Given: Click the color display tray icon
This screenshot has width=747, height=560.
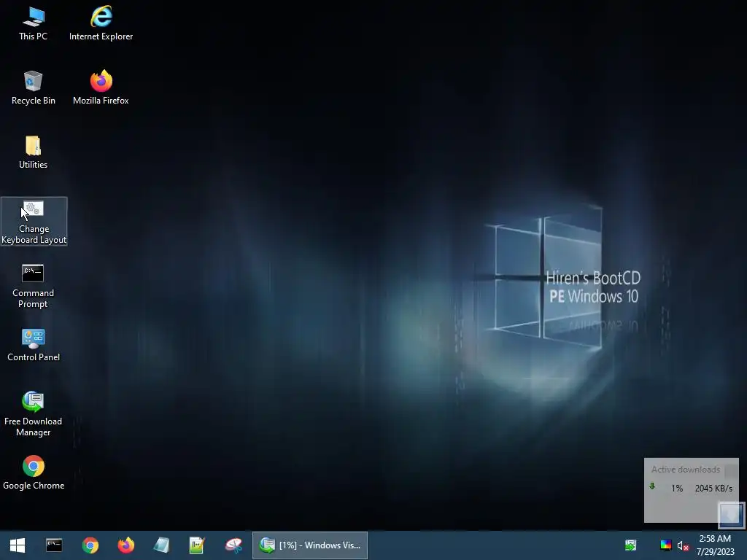Looking at the screenshot, I should click(x=665, y=545).
